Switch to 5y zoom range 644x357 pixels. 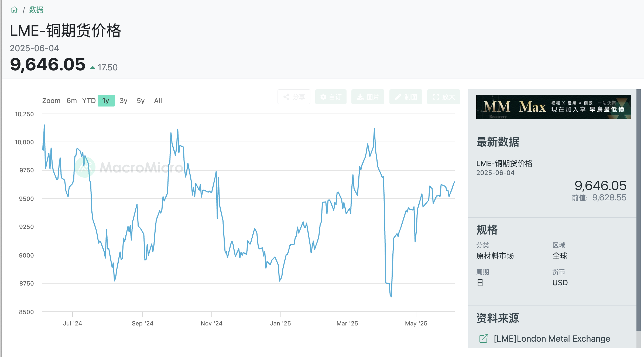141,101
